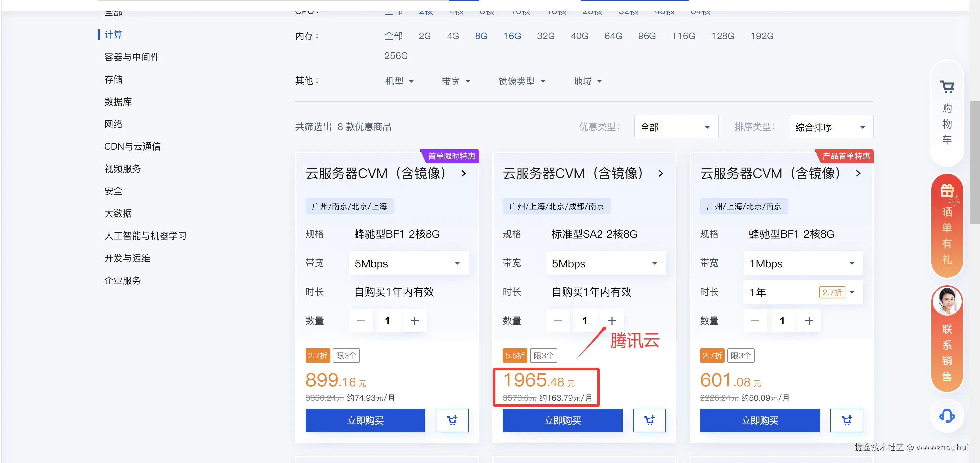This screenshot has width=980, height=463.
Task: Toggle memory filter 8G
Action: (481, 36)
